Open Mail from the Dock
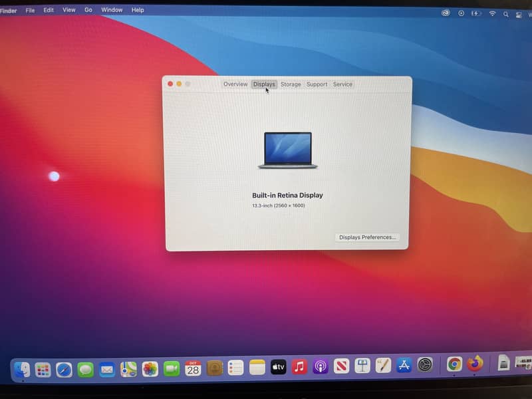This screenshot has height=399, width=532. [107, 370]
